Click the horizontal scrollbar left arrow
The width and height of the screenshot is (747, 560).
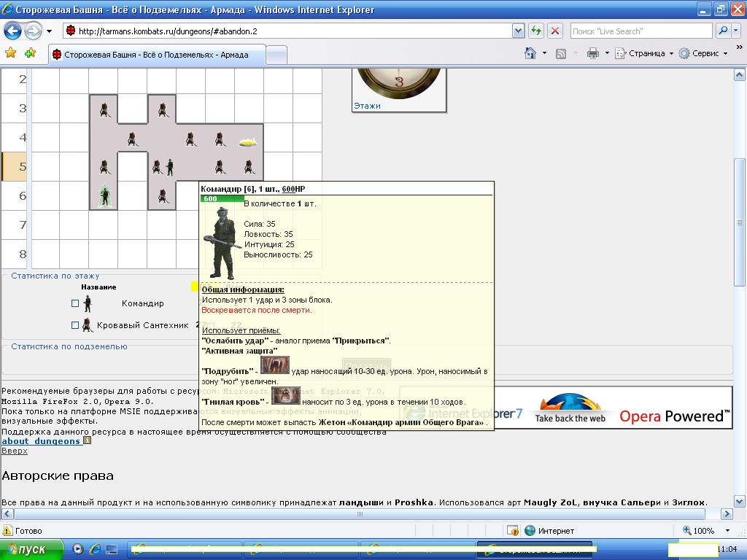tap(7, 514)
